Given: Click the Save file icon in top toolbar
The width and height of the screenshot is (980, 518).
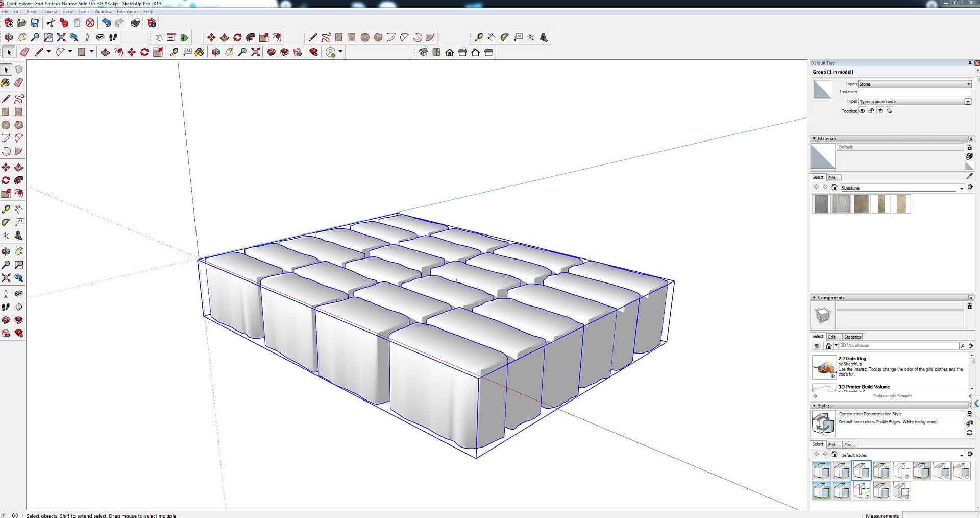Looking at the screenshot, I should point(35,23).
